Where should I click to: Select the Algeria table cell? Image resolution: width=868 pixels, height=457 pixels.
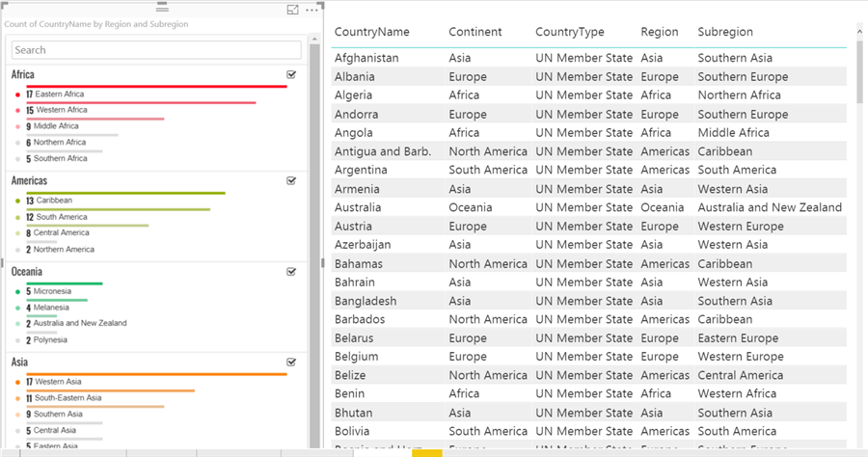point(353,95)
